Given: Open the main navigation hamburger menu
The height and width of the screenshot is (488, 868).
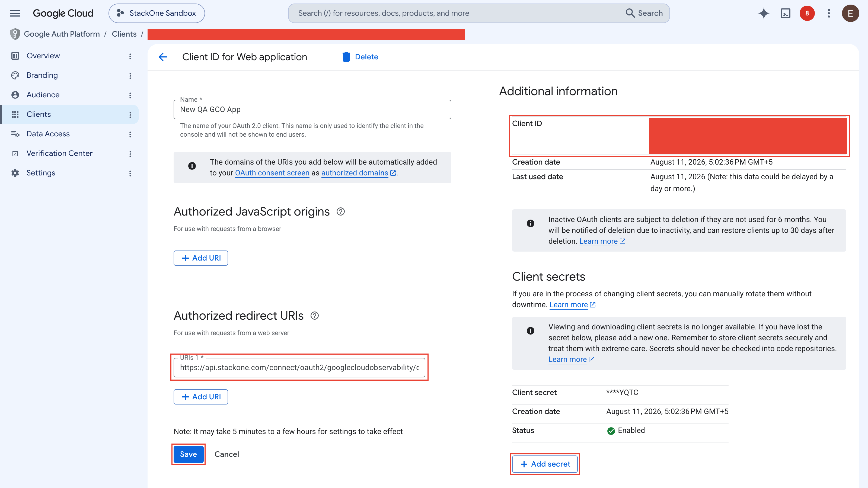Looking at the screenshot, I should (x=15, y=13).
